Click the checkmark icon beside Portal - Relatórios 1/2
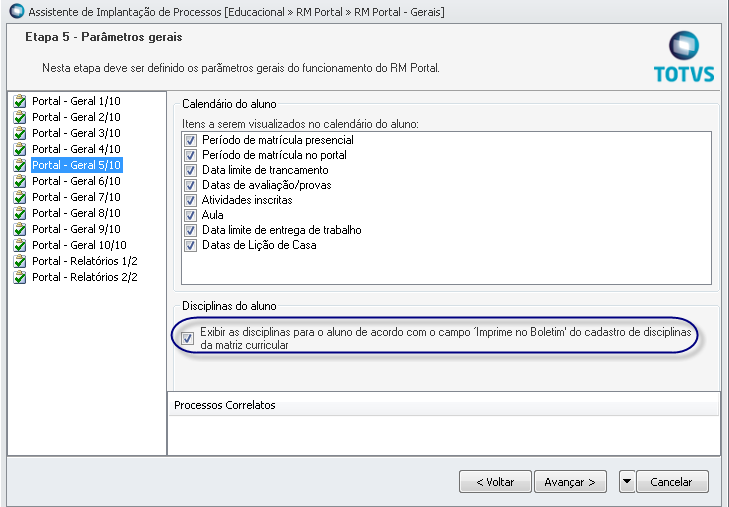This screenshot has height=507, width=729. pyautogui.click(x=20, y=261)
